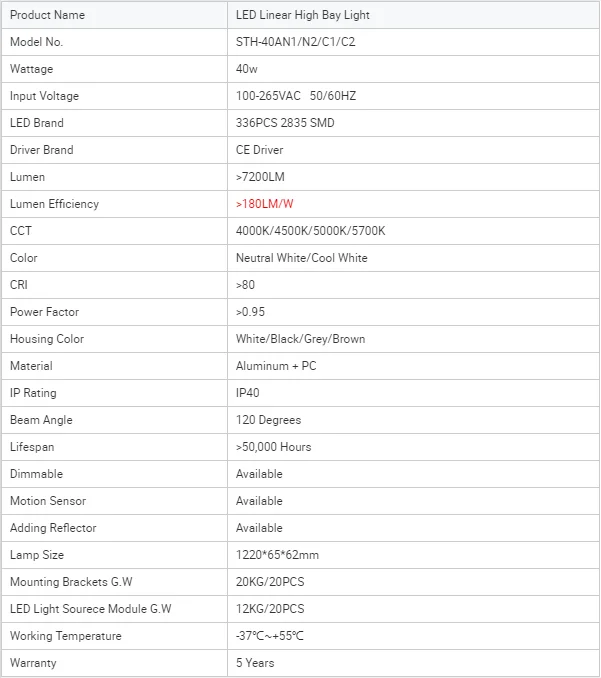The image size is (601, 678).
Task: Click the 5 Years warranty value
Action: 255,663
